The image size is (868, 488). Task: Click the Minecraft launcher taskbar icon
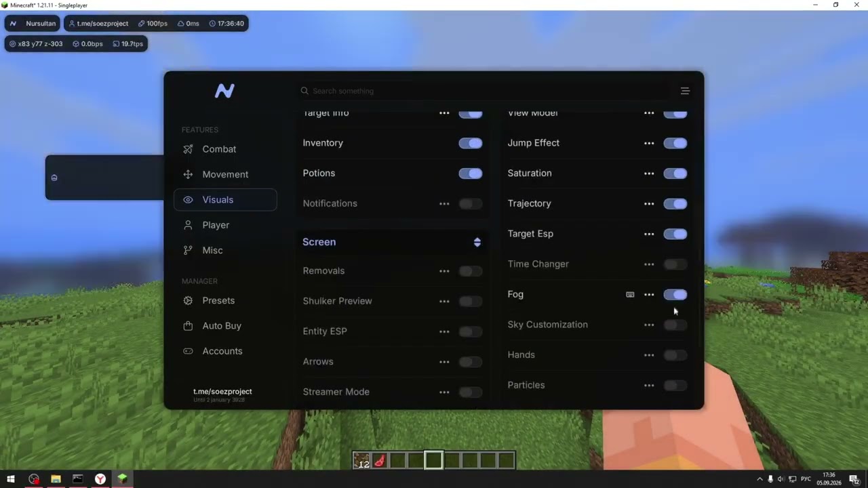[122, 479]
